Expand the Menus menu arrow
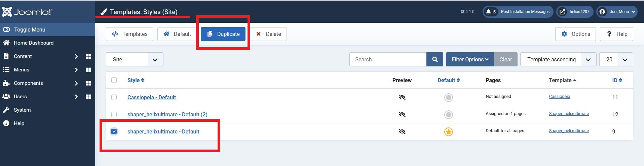Image resolution: width=644 pixels, height=166 pixels. pyautogui.click(x=76, y=70)
